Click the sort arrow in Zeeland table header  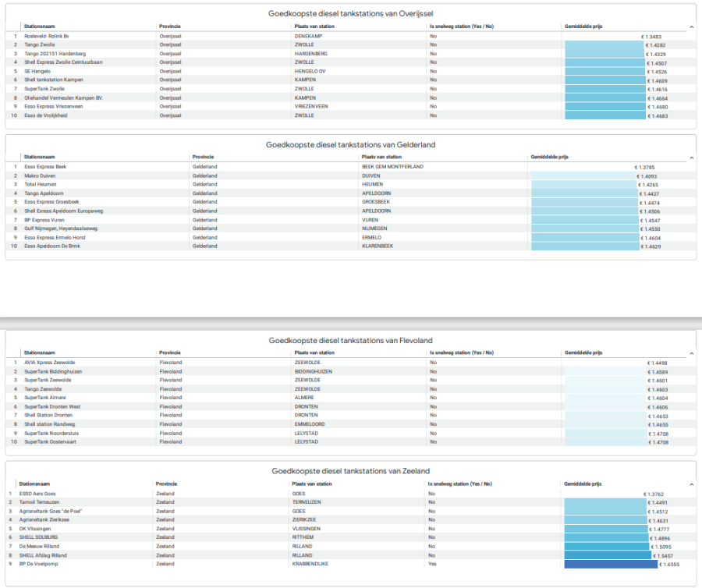click(691, 484)
